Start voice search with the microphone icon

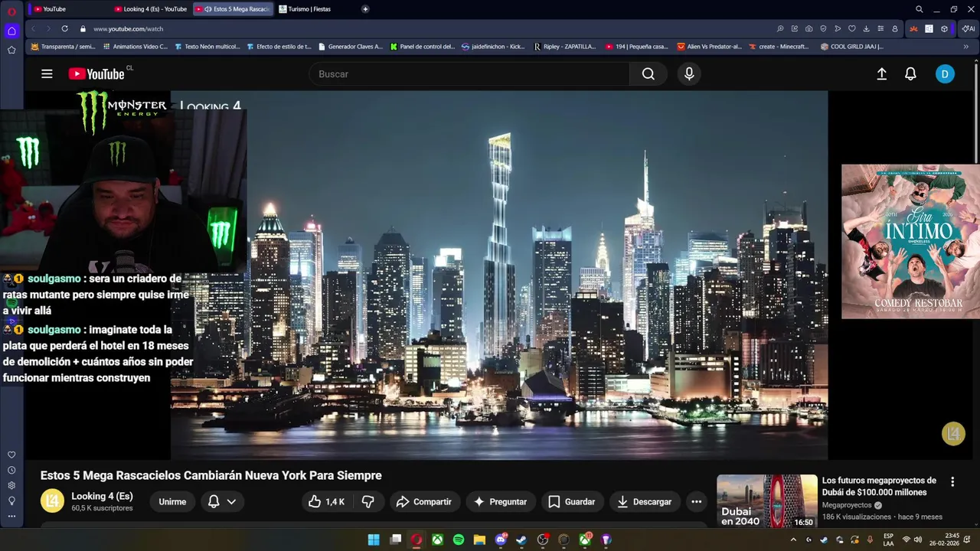tap(689, 74)
